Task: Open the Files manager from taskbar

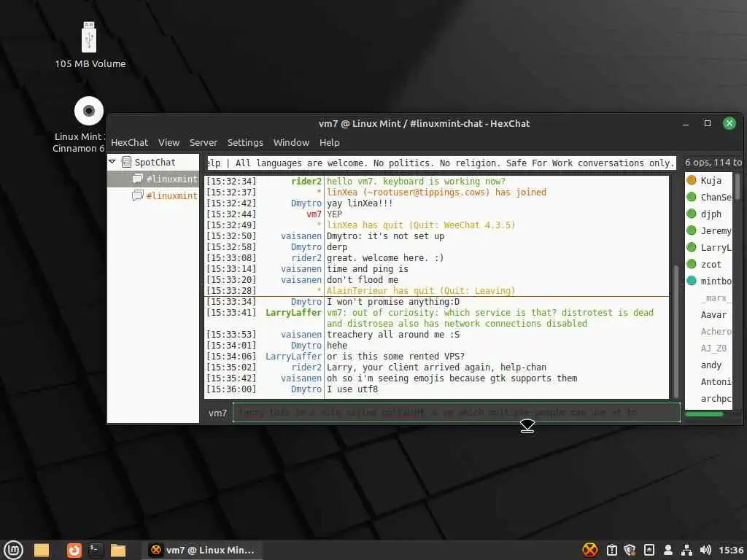Action: click(117, 550)
